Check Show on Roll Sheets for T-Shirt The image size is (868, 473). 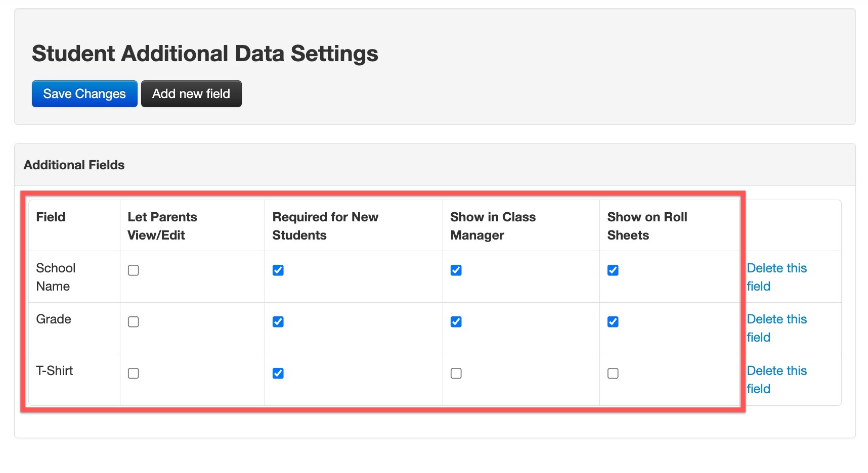tap(613, 373)
